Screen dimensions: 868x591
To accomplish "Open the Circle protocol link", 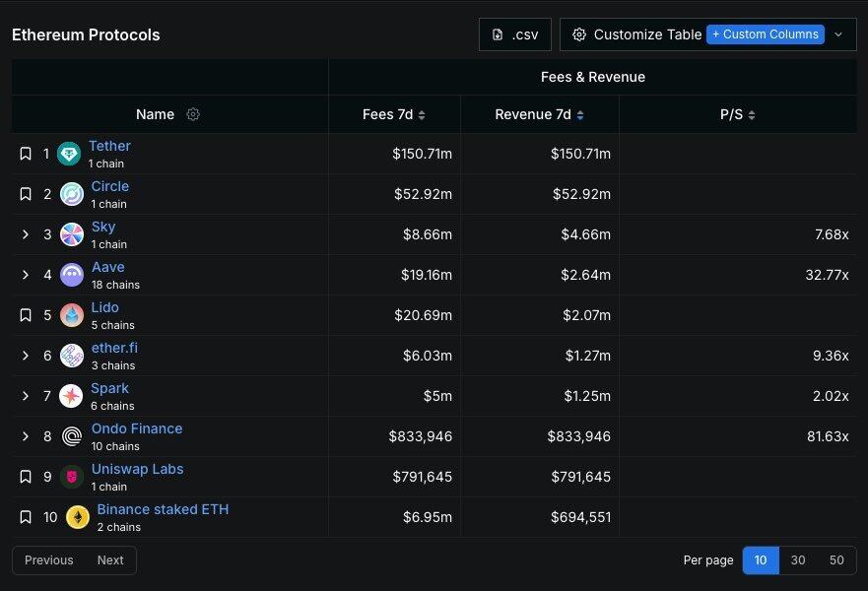I will 110,186.
